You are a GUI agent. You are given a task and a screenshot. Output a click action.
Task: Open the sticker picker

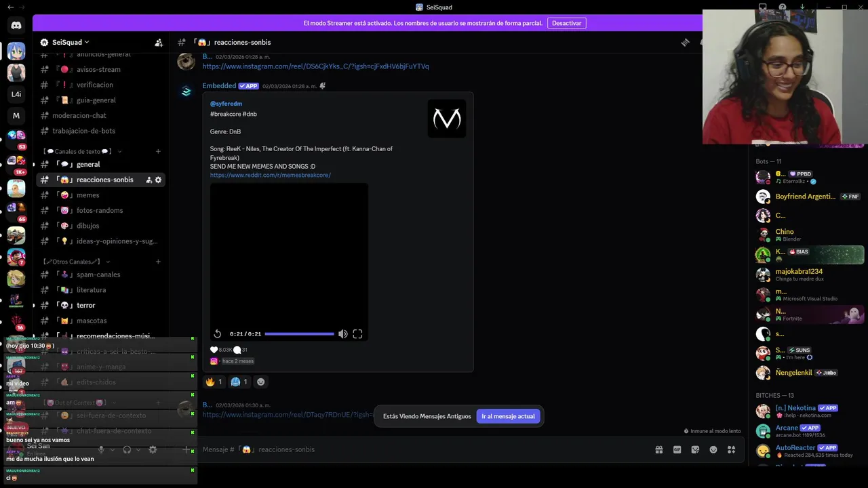coord(695,449)
